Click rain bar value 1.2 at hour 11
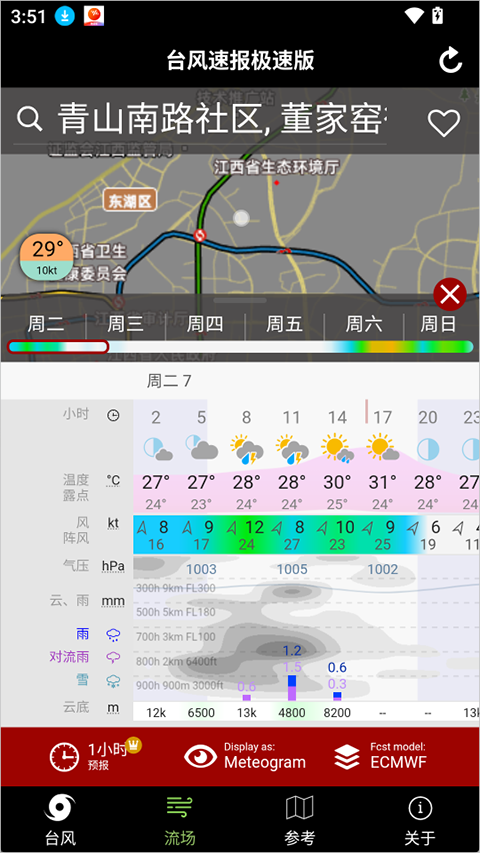The width and height of the screenshot is (480, 853). coord(292,650)
